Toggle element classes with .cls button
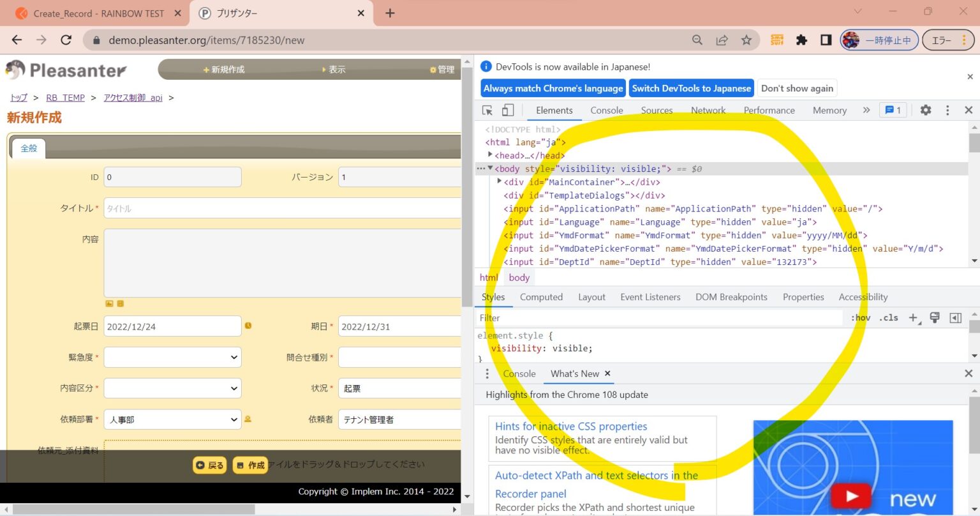980x516 pixels. [888, 317]
